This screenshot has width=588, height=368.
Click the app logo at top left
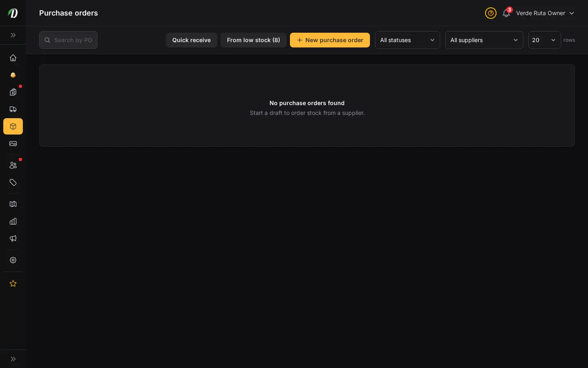point(13,13)
